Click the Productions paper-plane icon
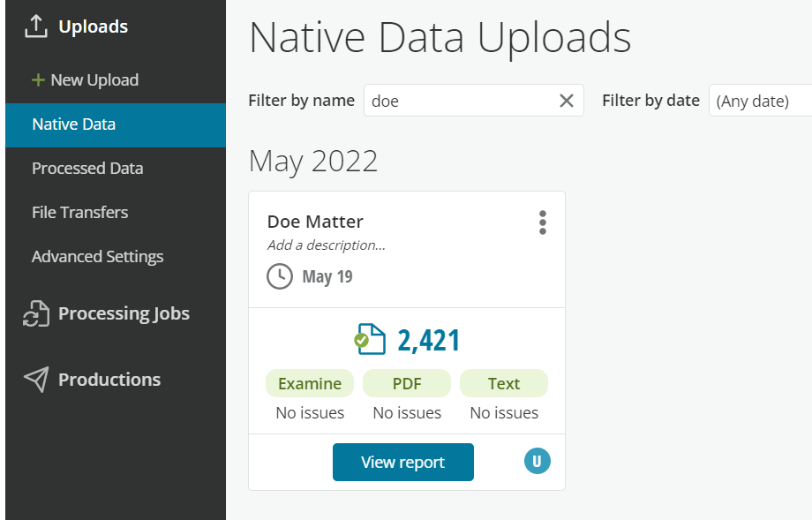 coord(36,380)
